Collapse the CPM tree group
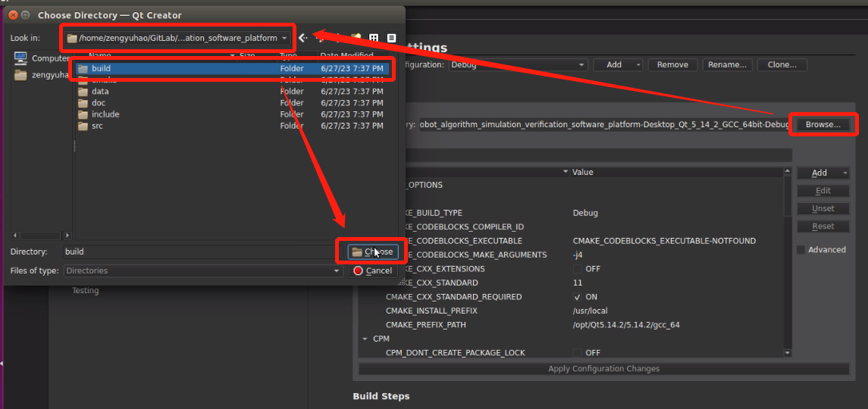Image resolution: width=868 pixels, height=409 pixels. (365, 339)
